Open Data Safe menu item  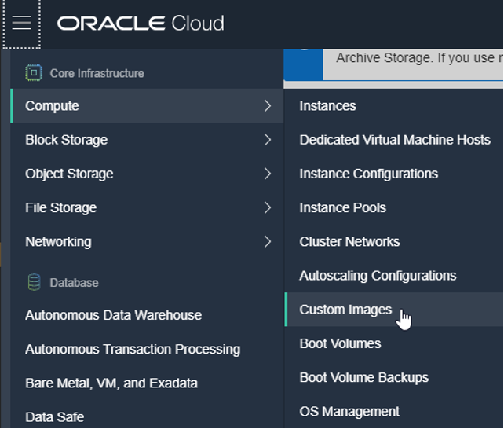coord(55,417)
